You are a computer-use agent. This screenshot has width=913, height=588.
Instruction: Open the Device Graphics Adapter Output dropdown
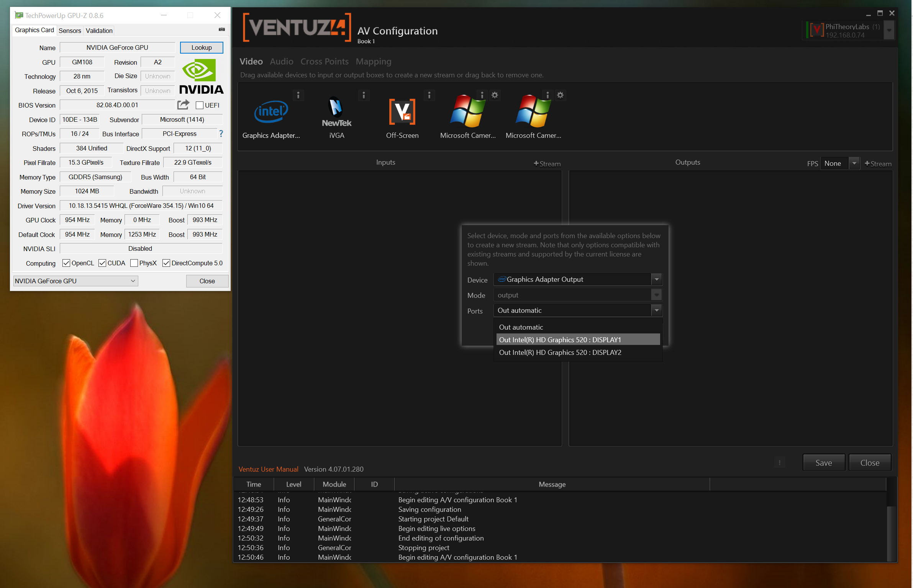[x=656, y=279]
